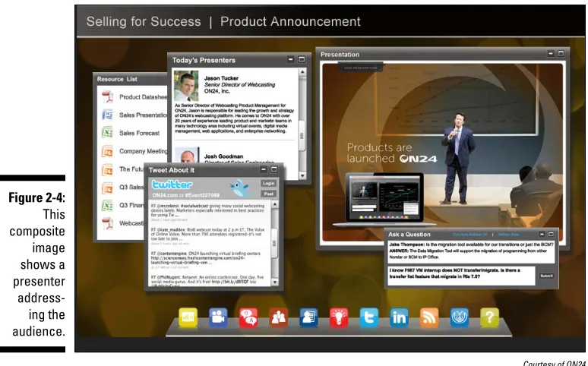Open the red Q&A chat dock icon
Screen dimensions: 588x366
[248, 317]
